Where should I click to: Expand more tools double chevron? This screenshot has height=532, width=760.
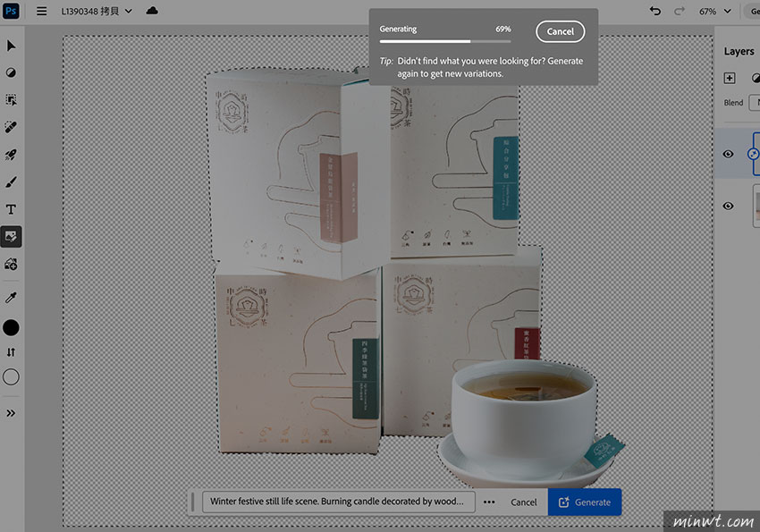click(x=11, y=413)
